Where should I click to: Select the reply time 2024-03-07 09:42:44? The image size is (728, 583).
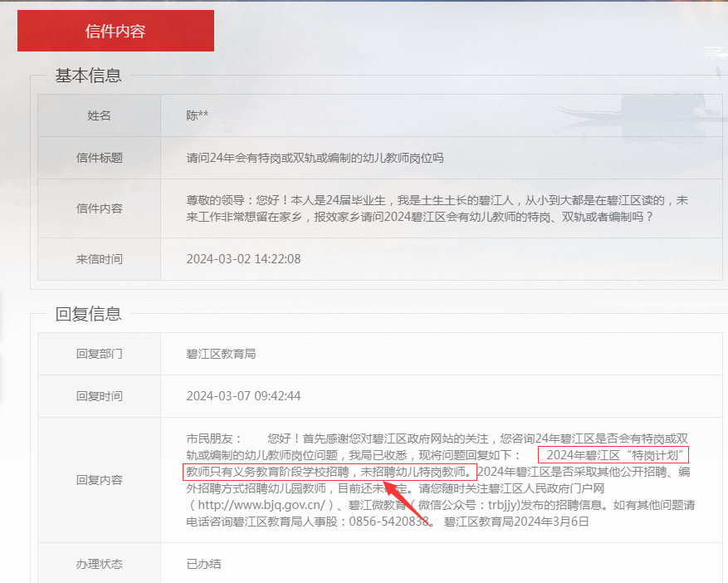[x=243, y=395]
